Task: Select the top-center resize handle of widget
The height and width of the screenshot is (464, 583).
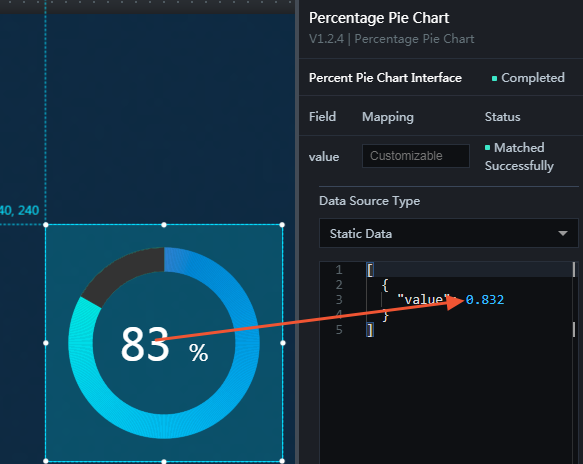Action: (x=164, y=225)
